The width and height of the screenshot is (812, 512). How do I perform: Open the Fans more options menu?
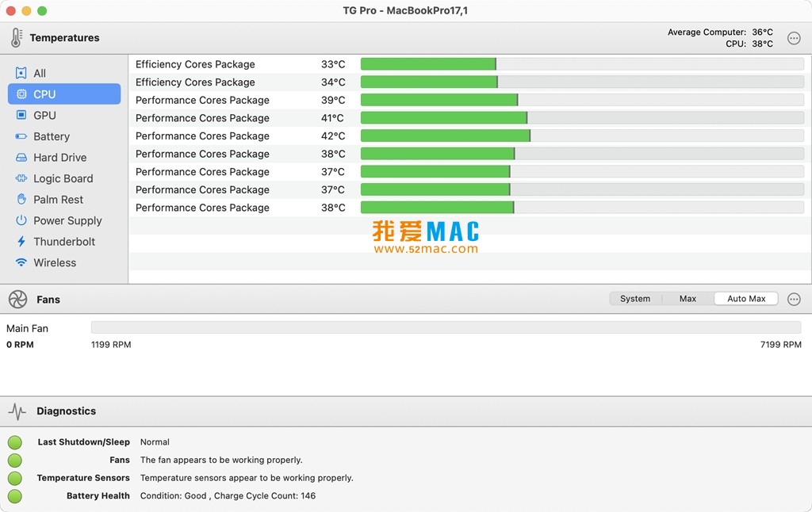point(794,300)
